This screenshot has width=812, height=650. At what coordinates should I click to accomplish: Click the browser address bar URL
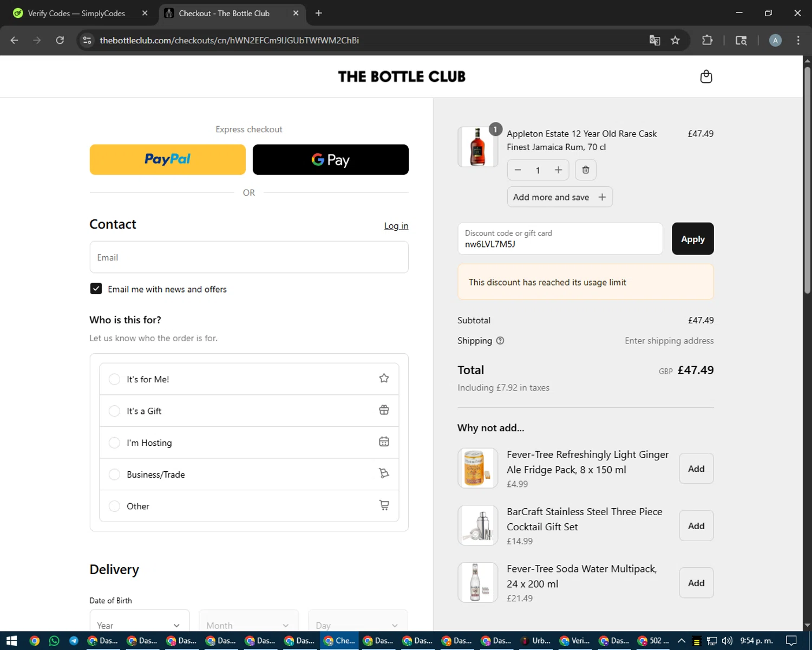click(229, 40)
